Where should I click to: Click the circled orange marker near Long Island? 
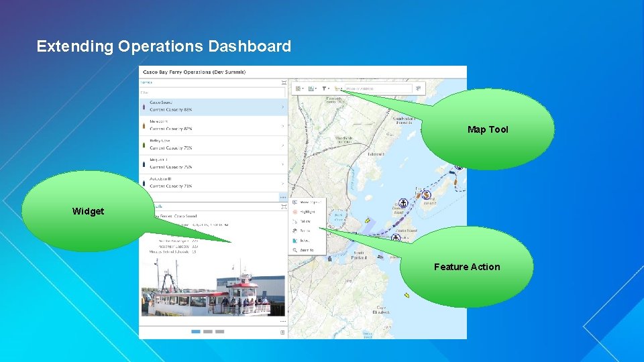coord(427,194)
